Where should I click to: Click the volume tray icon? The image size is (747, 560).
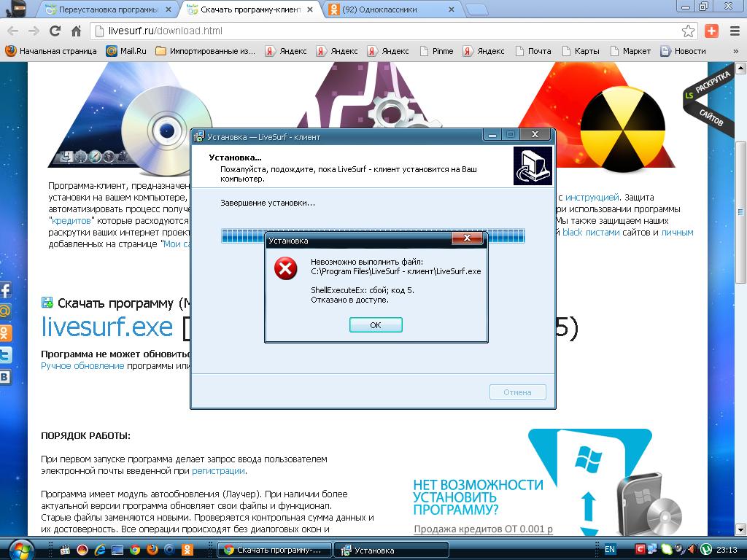pos(693,550)
